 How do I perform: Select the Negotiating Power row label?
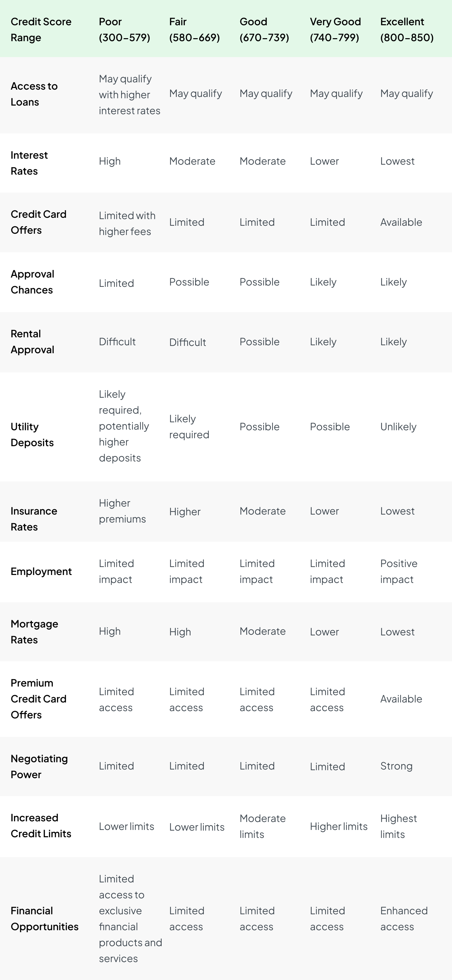(x=39, y=766)
